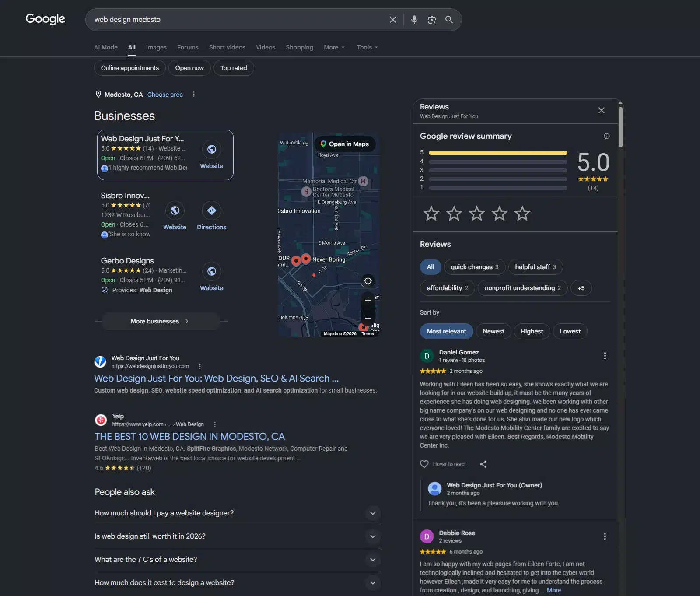Open Google review summary info icon

tap(606, 136)
